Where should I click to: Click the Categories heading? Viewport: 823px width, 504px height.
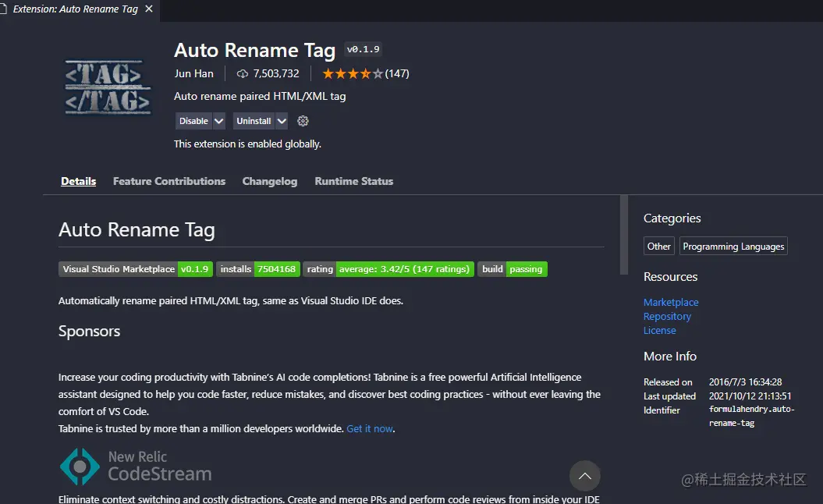pos(672,218)
